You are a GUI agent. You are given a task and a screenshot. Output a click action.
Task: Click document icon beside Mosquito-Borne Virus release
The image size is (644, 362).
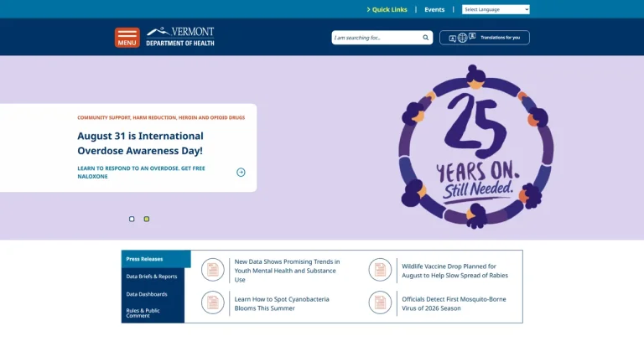point(380,303)
